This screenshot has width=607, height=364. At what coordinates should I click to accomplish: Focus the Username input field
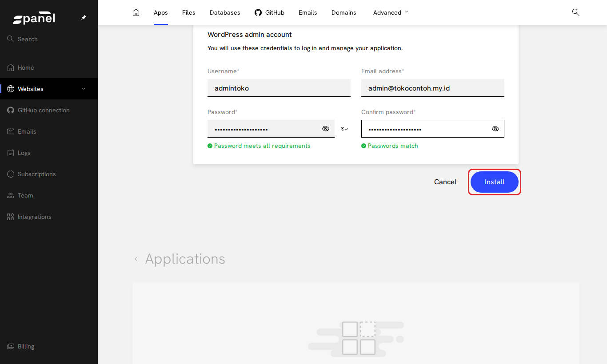point(279,88)
